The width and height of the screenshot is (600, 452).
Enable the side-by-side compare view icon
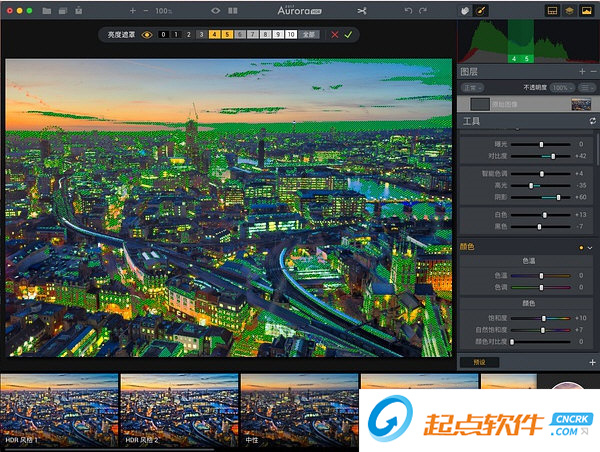[x=233, y=11]
